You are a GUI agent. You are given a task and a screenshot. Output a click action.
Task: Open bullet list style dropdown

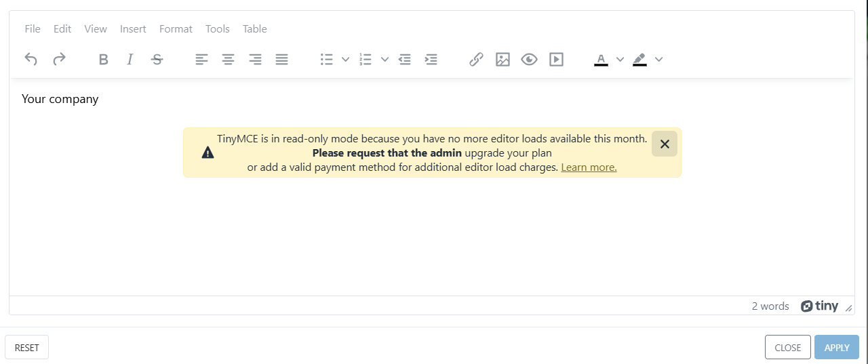(x=345, y=59)
